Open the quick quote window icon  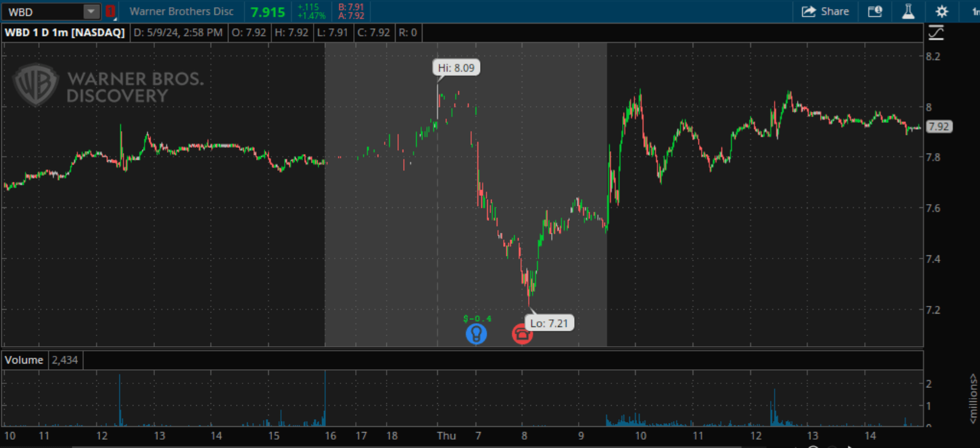pyautogui.click(x=875, y=12)
